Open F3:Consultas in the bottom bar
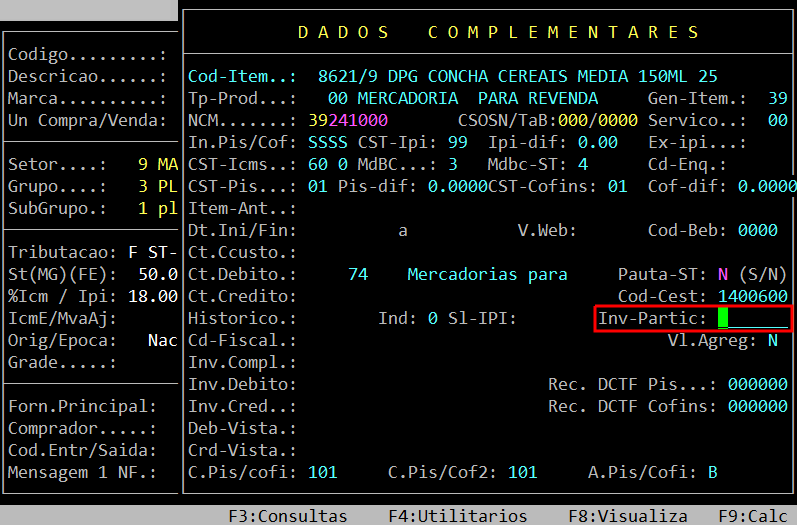The image size is (797, 525). click(287, 516)
